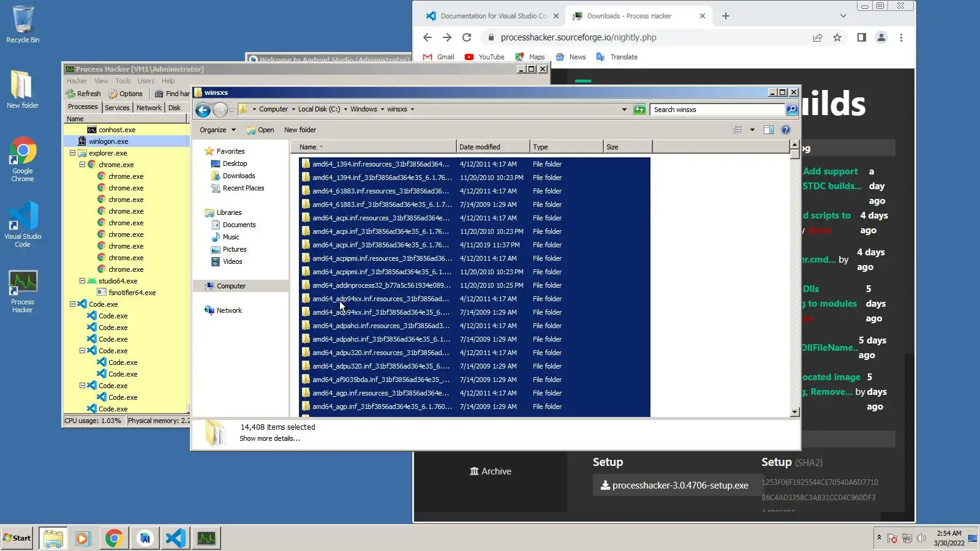Sort files by the Date modified column
Screen dimensions: 980x551
point(493,147)
